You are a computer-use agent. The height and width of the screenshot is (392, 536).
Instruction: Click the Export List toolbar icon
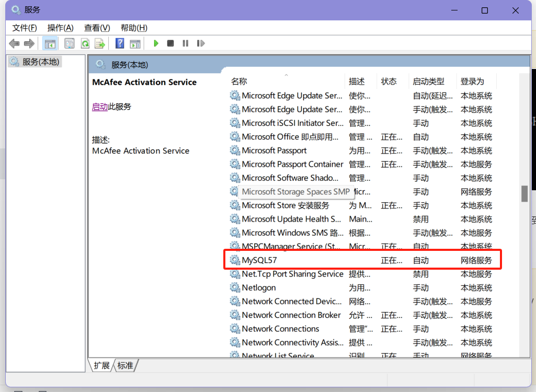tap(99, 43)
